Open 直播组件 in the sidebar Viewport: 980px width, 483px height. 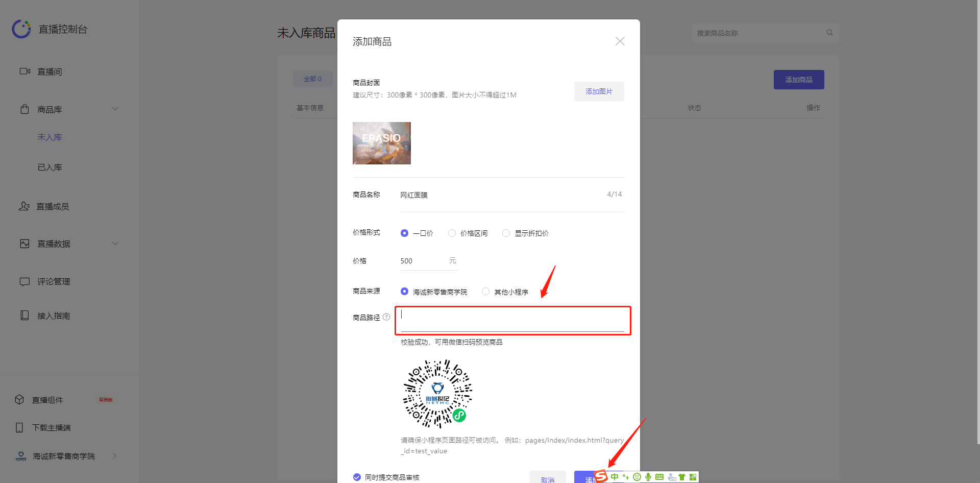(47, 400)
